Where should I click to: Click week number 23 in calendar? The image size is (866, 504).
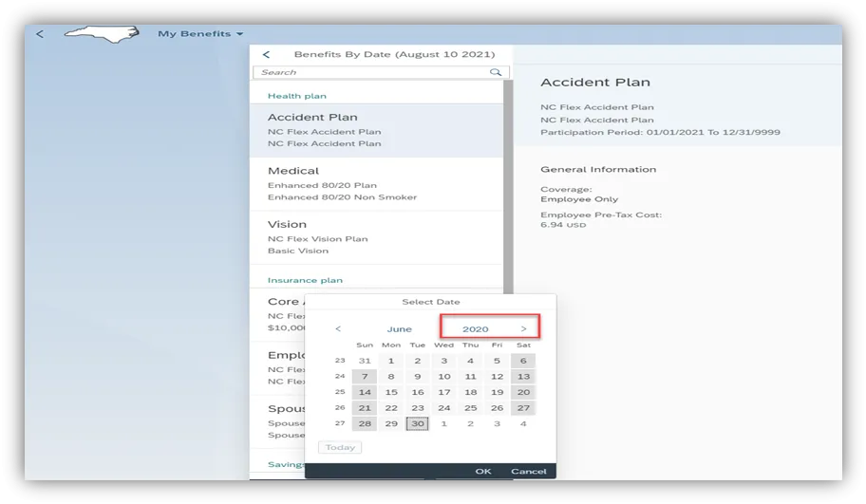pos(340,361)
